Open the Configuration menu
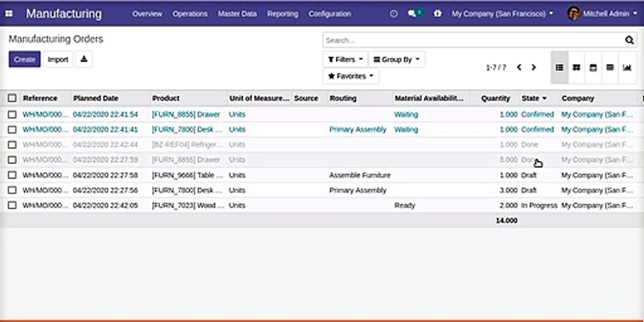 click(330, 14)
